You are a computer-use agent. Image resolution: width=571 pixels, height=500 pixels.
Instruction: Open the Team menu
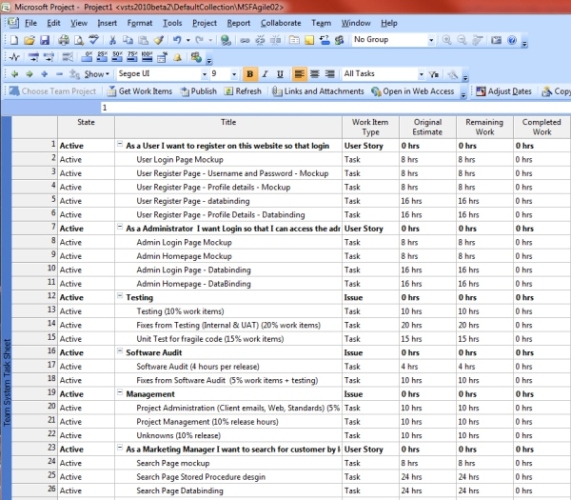pyautogui.click(x=321, y=23)
